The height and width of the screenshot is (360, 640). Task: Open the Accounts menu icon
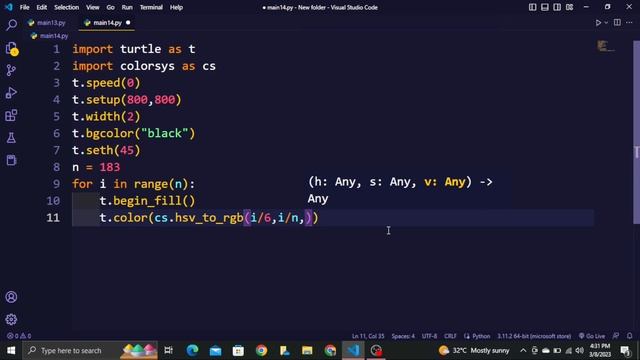tap(11, 297)
